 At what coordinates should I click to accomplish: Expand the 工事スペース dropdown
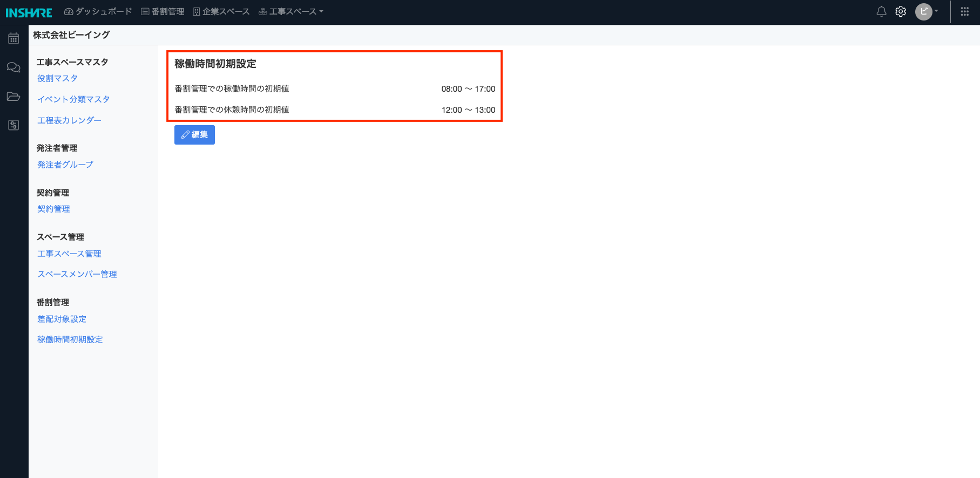[291, 11]
